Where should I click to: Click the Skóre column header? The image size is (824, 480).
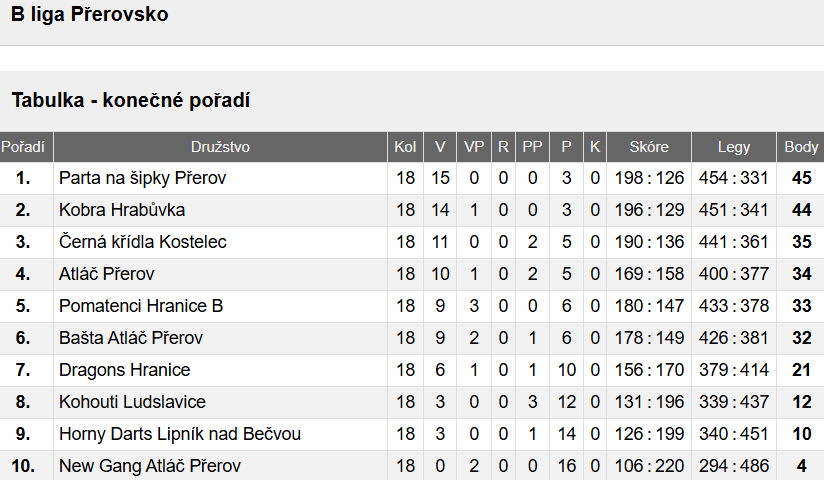(x=649, y=147)
